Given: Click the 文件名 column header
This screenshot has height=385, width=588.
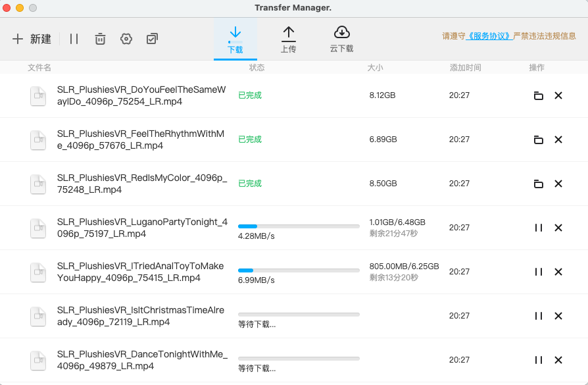Looking at the screenshot, I should pyautogui.click(x=39, y=68).
